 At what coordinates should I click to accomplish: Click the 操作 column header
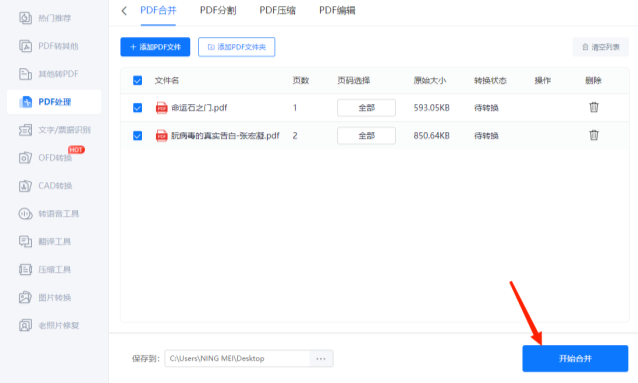[x=542, y=81]
